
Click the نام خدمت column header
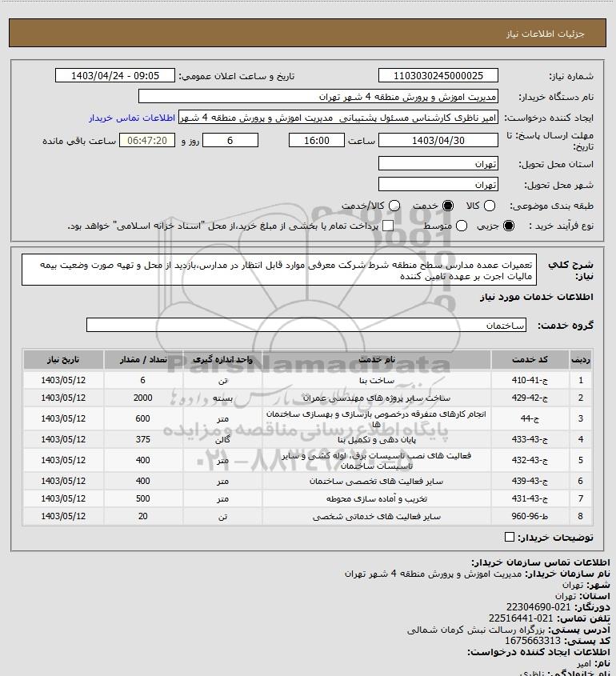(x=376, y=359)
